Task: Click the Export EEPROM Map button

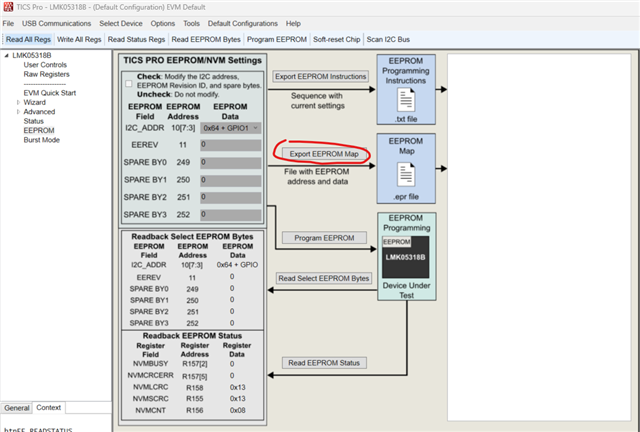Action: (324, 154)
